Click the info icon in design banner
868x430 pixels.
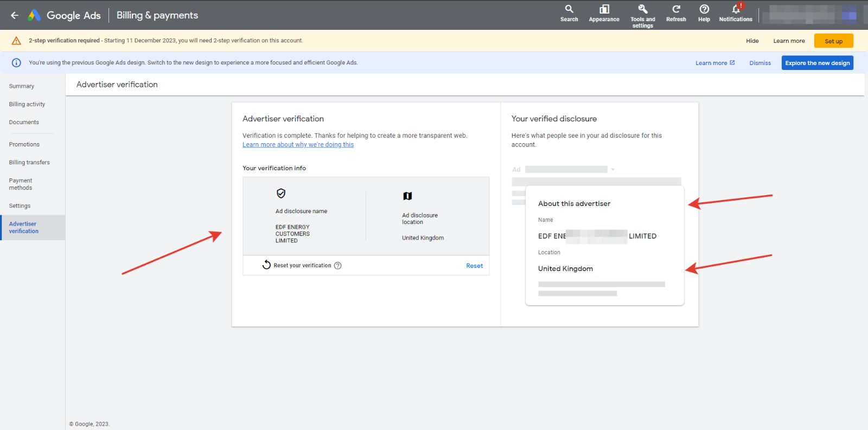coord(16,63)
